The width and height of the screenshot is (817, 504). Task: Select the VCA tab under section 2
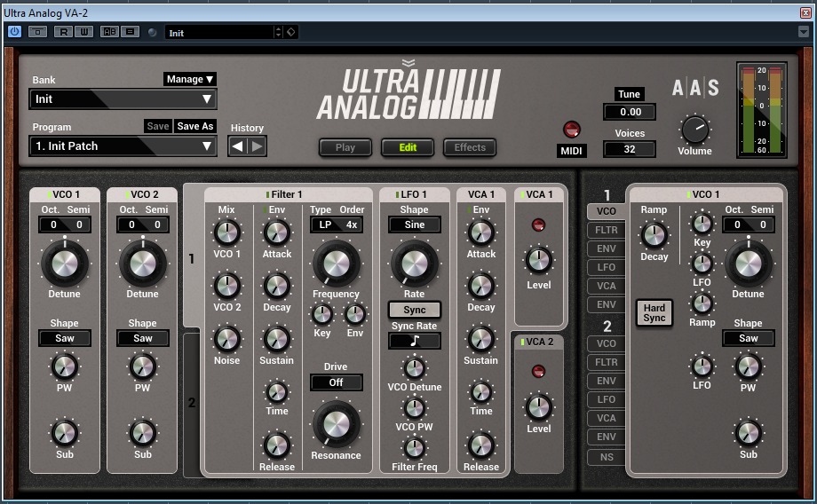[x=606, y=418]
